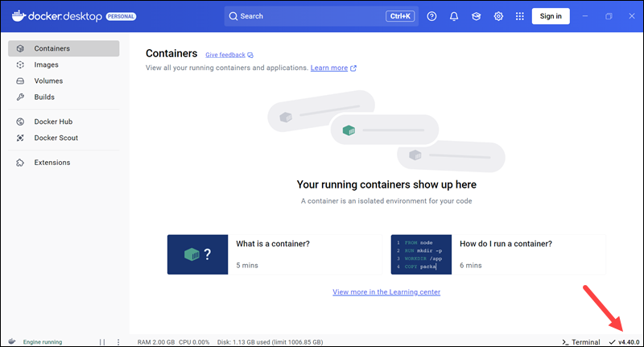This screenshot has width=644, height=347.
Task: Open the apps grid icon
Action: [x=520, y=16]
